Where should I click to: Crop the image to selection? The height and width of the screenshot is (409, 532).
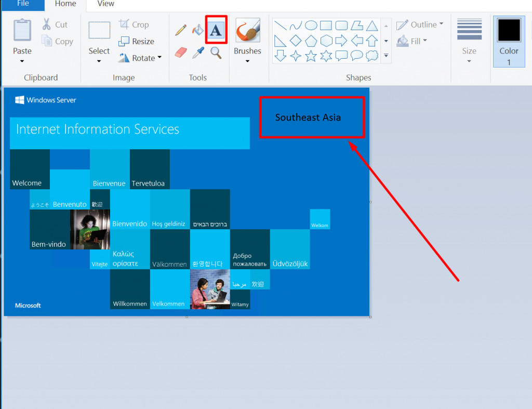(134, 24)
